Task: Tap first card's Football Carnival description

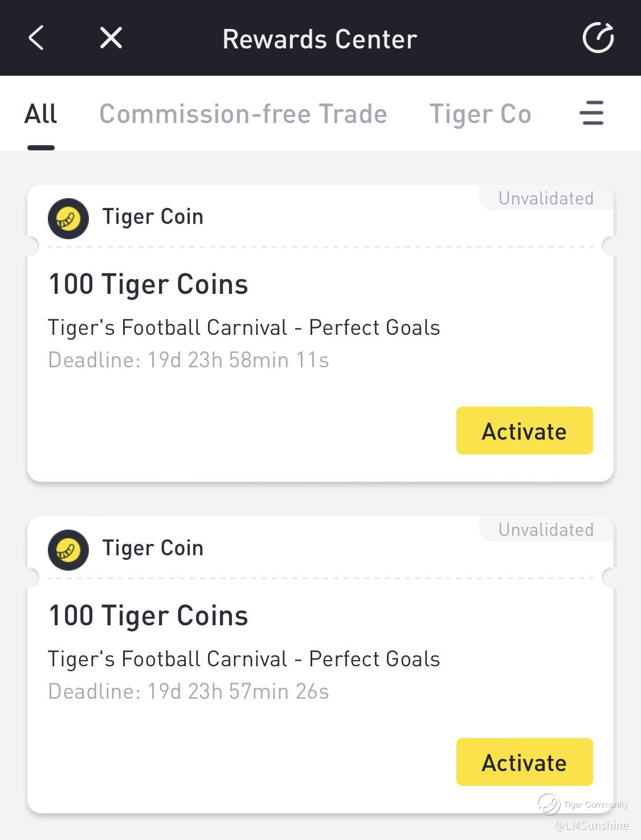Action: (x=244, y=327)
